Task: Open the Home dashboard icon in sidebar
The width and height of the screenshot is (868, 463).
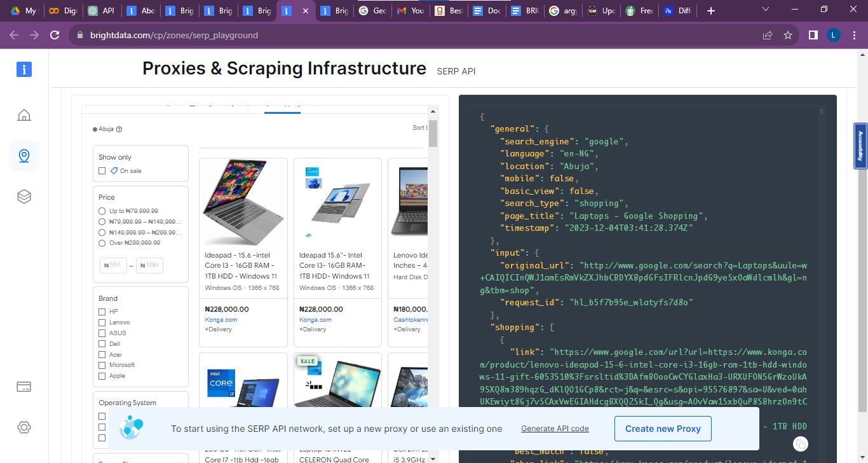Action: (x=24, y=115)
